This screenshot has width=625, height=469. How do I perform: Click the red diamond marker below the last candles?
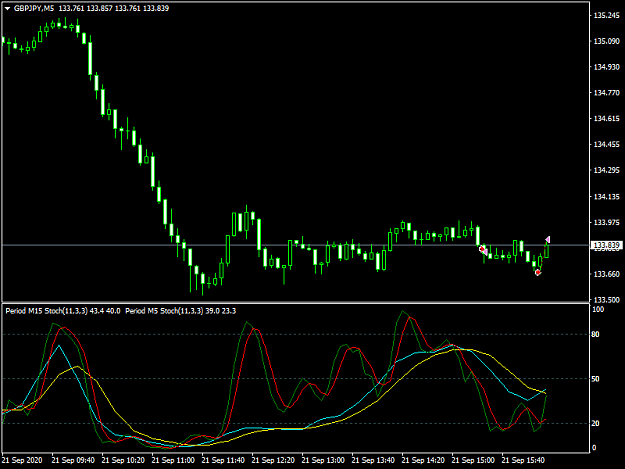[538, 273]
